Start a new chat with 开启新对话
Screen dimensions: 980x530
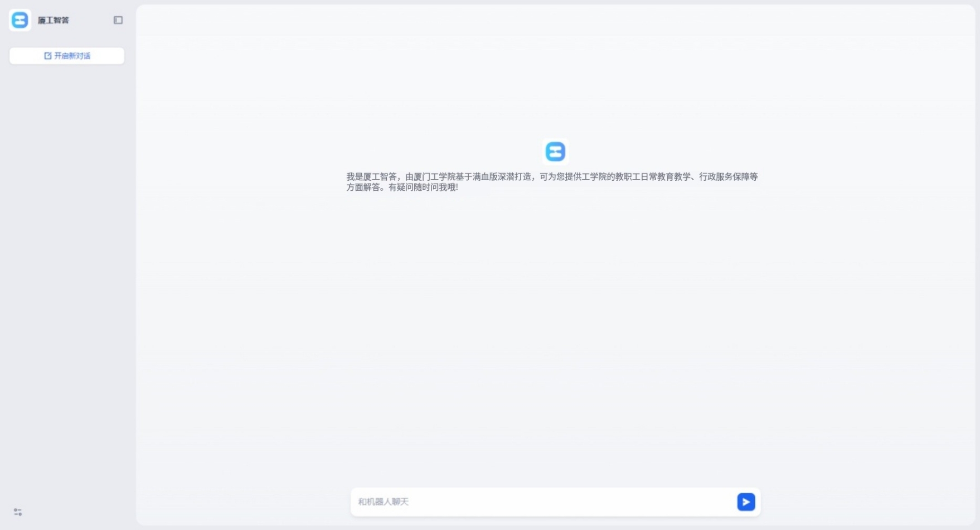point(67,56)
